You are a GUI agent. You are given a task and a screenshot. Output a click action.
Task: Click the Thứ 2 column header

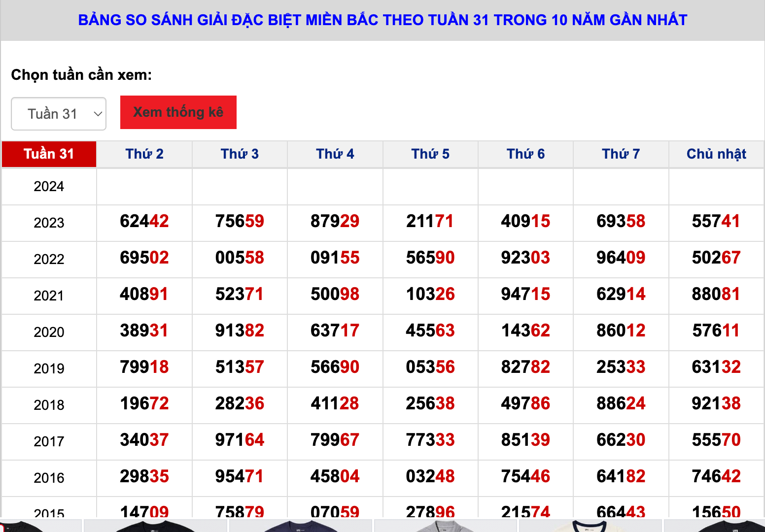pyautogui.click(x=144, y=154)
